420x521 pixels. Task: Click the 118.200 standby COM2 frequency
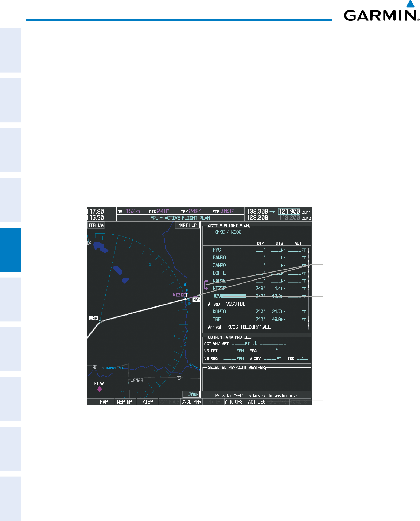click(289, 218)
